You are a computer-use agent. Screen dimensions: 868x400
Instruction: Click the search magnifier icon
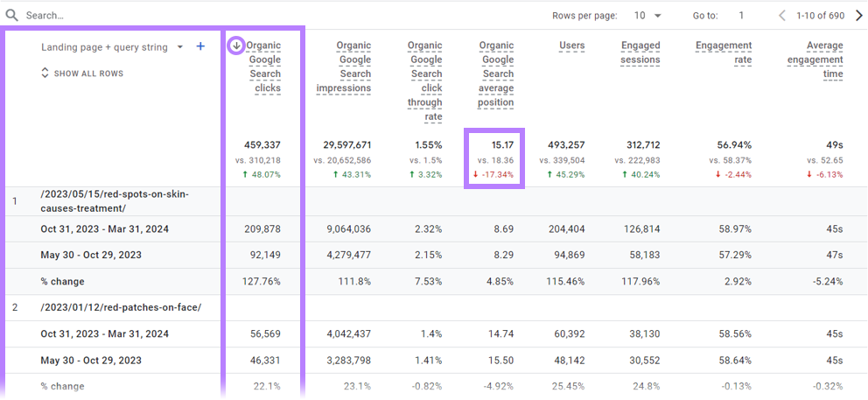pos(12,16)
